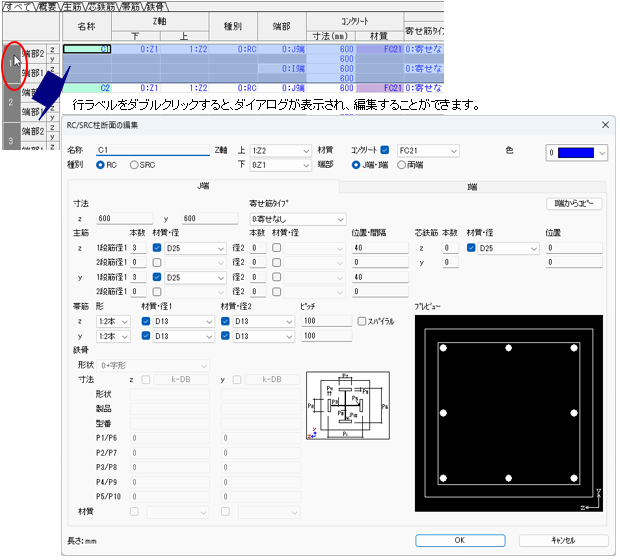Open 帯筋 z 材質・径1 D13 dropdown
This screenshot has height=560, width=620.
pyautogui.click(x=183, y=322)
